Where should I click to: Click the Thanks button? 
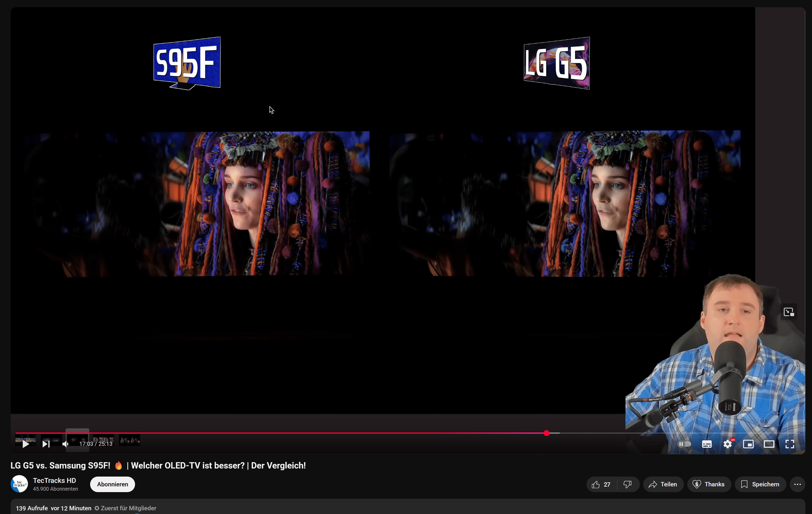click(x=709, y=484)
